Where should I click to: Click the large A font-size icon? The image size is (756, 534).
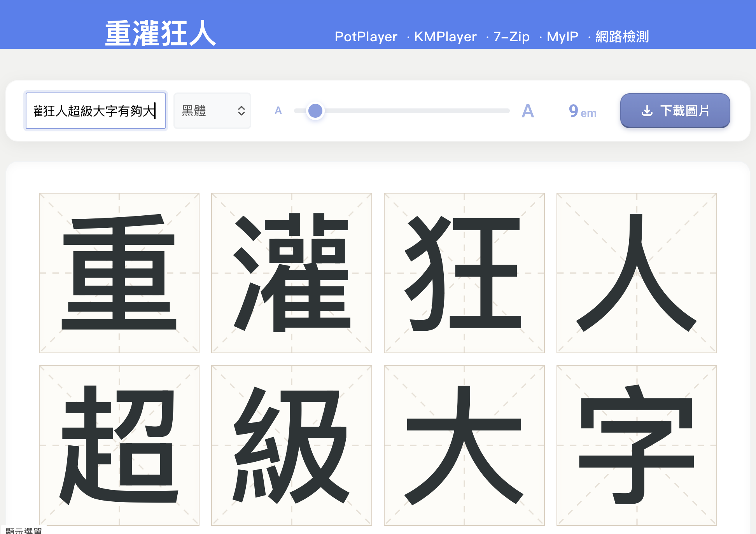527,111
